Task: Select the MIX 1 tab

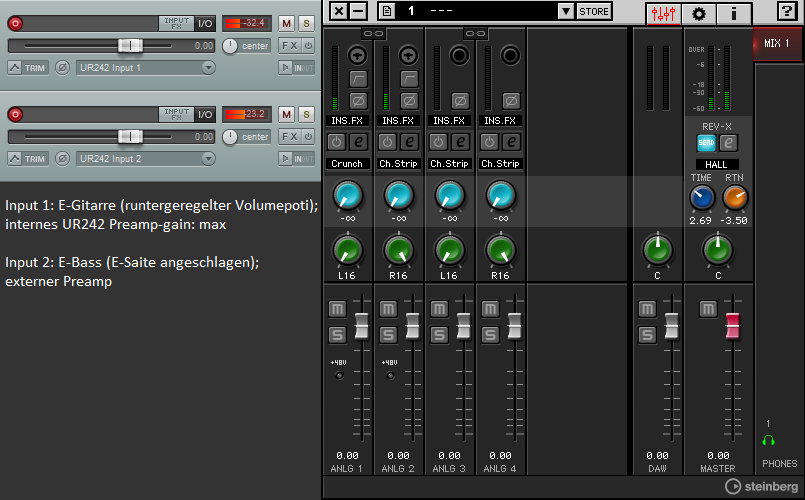Action: [776, 44]
